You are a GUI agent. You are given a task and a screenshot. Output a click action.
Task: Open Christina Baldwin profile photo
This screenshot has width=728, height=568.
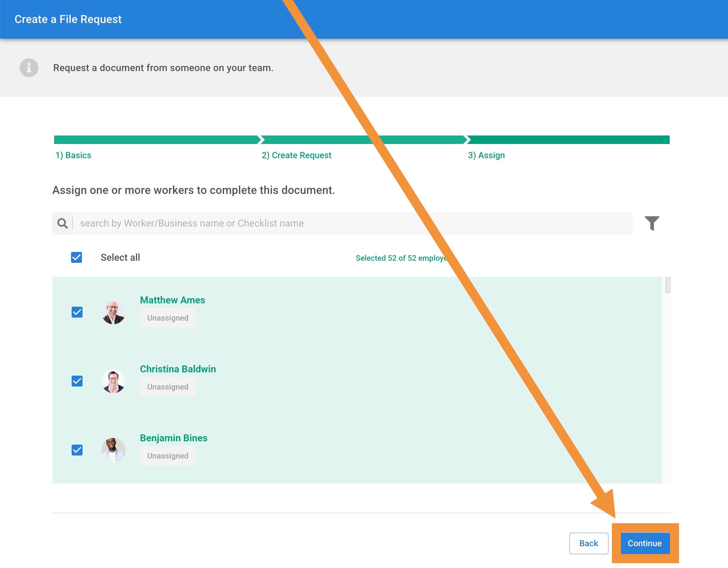pyautogui.click(x=113, y=381)
